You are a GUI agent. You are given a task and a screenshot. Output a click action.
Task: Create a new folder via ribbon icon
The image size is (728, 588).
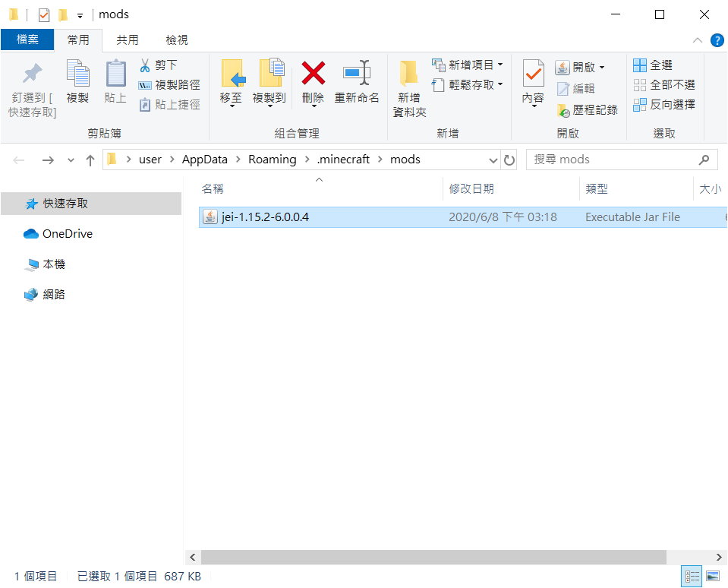click(x=409, y=74)
